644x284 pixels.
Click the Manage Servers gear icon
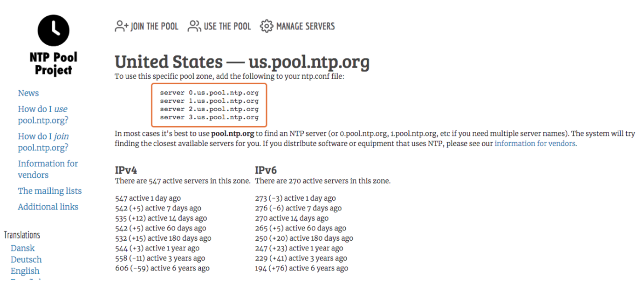coord(267,26)
